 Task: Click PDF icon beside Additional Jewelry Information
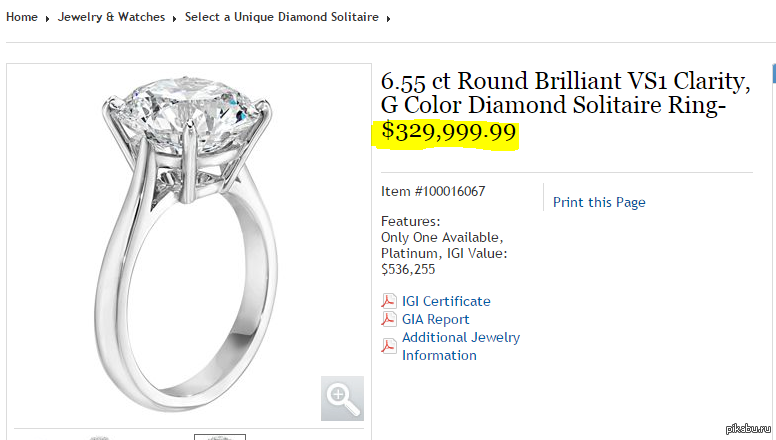point(389,346)
